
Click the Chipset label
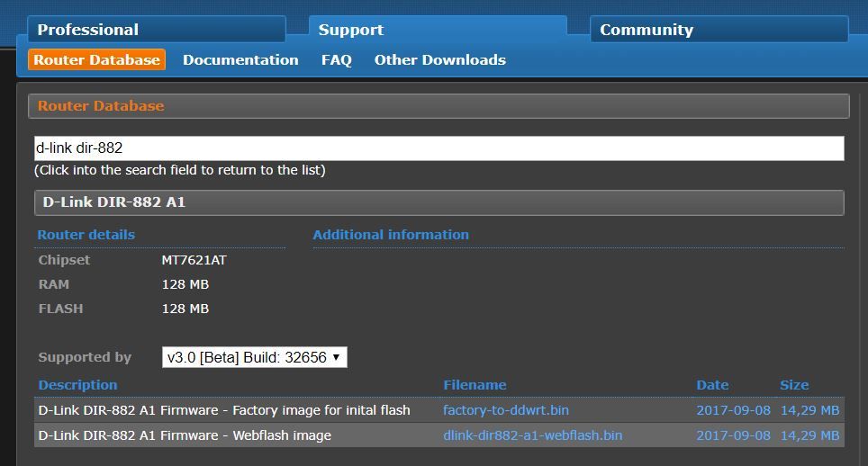click(64, 260)
